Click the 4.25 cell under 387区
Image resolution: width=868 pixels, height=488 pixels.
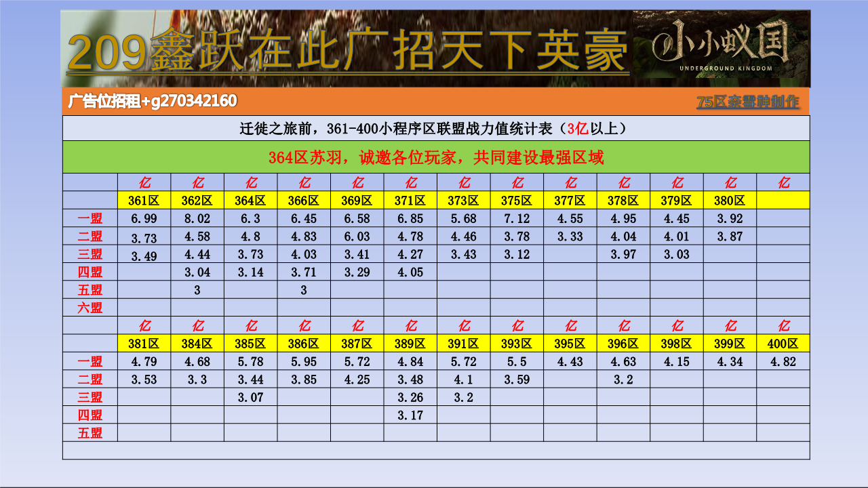pos(357,380)
